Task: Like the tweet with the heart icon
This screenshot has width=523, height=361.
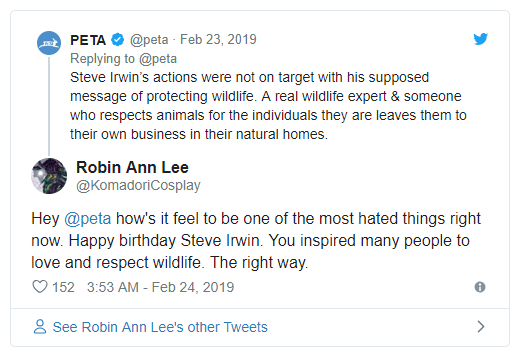Action: [40, 287]
